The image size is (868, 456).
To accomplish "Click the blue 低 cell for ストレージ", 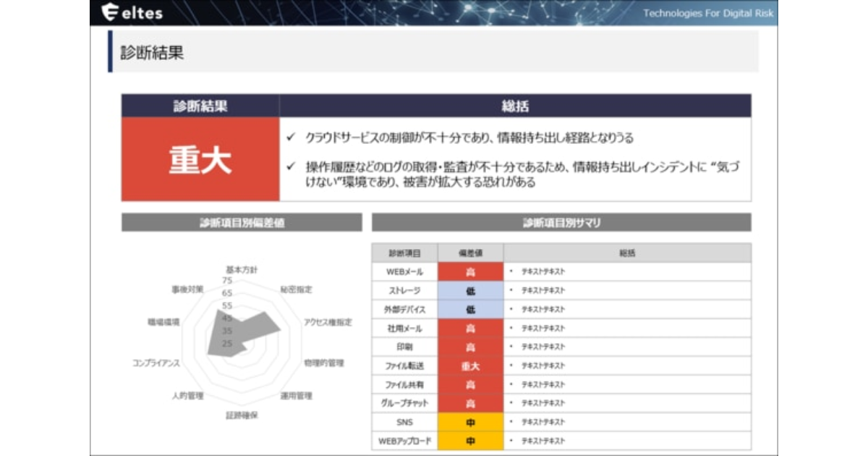I will [470, 291].
